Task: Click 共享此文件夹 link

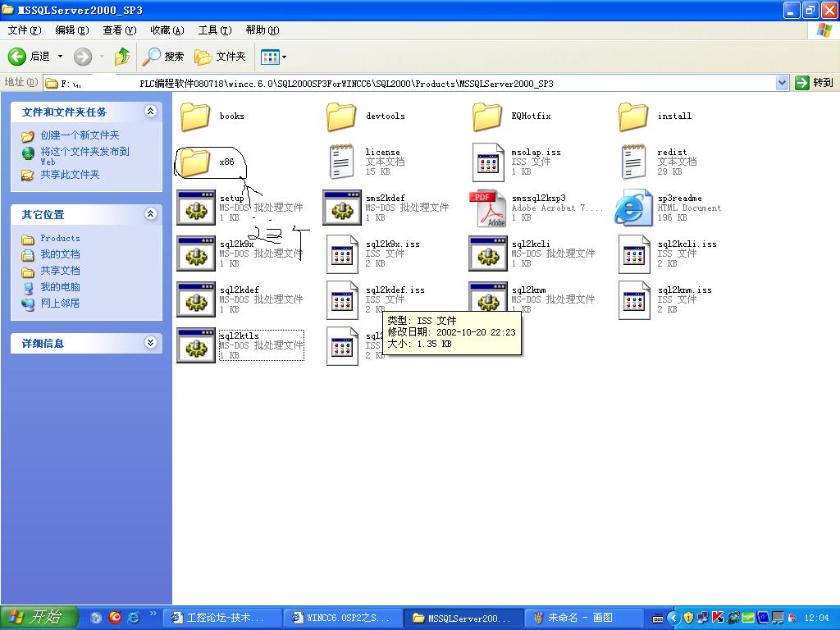Action: (x=71, y=175)
